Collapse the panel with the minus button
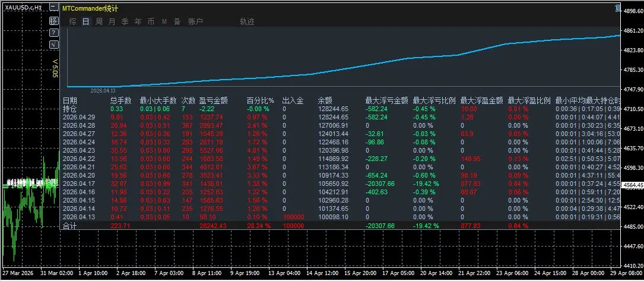The width and height of the screenshot is (644, 281). [x=53, y=8]
